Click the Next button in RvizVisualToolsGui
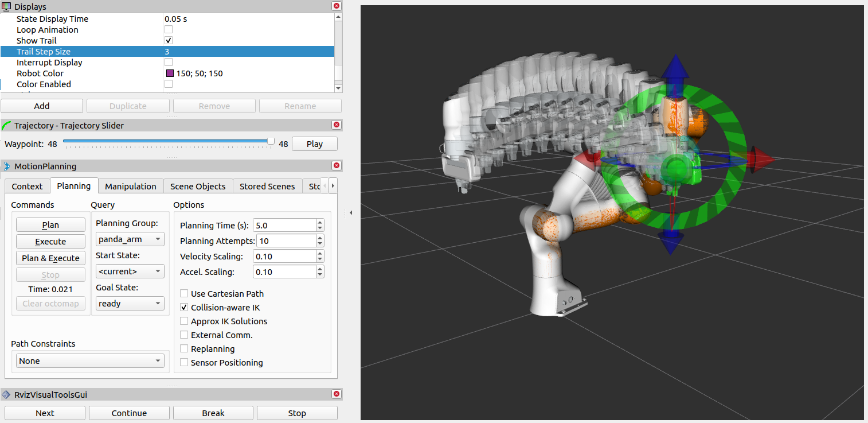 (x=45, y=413)
